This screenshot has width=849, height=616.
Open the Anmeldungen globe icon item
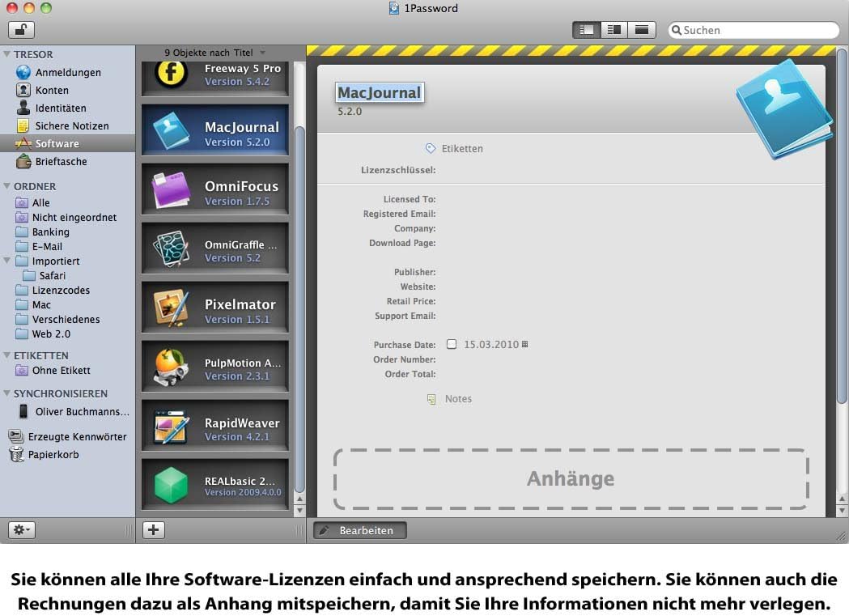click(23, 72)
